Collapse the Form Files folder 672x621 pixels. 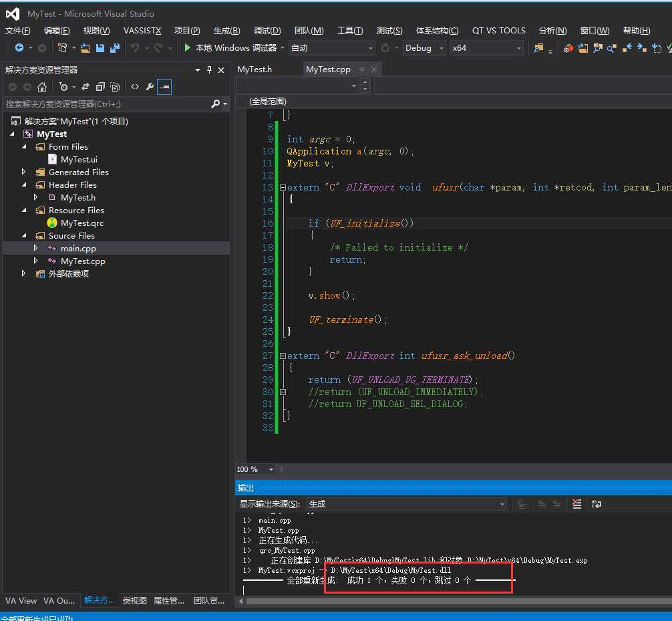point(24,146)
